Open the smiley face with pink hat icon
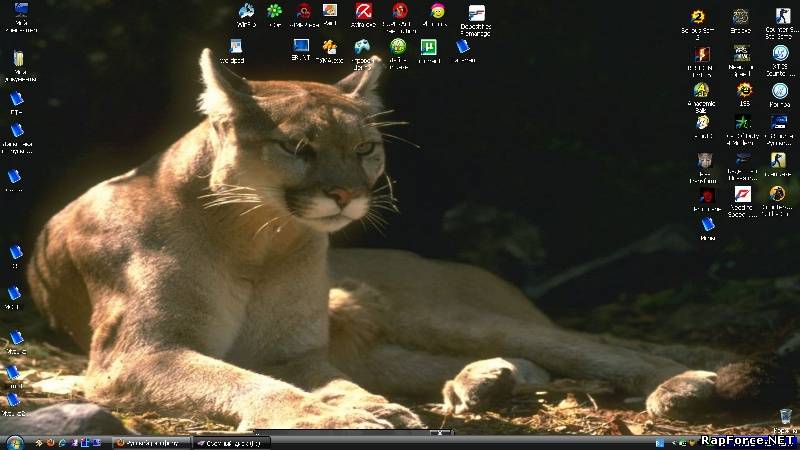 437,10
